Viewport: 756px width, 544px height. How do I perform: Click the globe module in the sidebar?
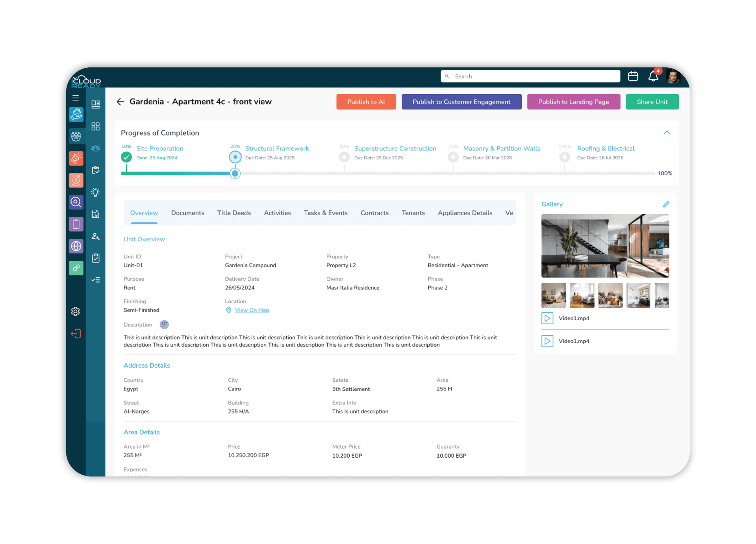coord(76,246)
